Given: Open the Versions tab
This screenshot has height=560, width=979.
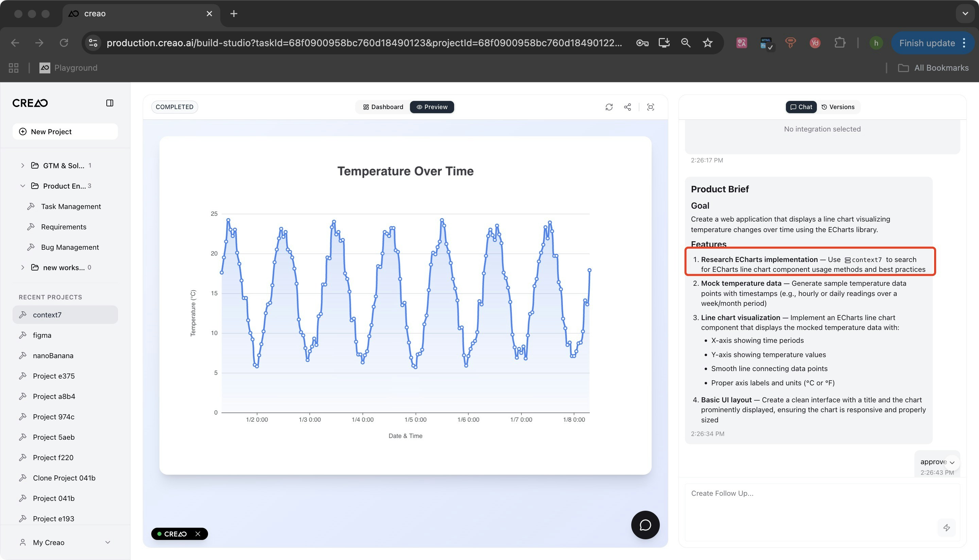Looking at the screenshot, I should [x=838, y=107].
